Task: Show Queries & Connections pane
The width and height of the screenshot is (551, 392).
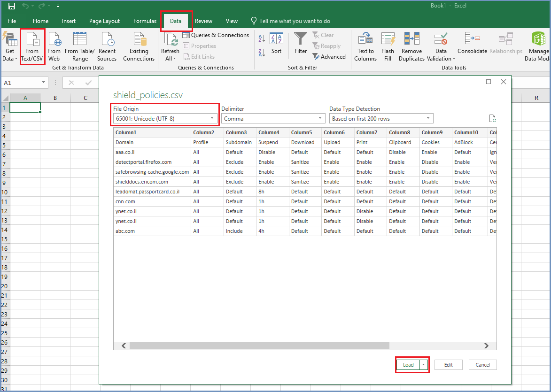Action: [x=216, y=35]
